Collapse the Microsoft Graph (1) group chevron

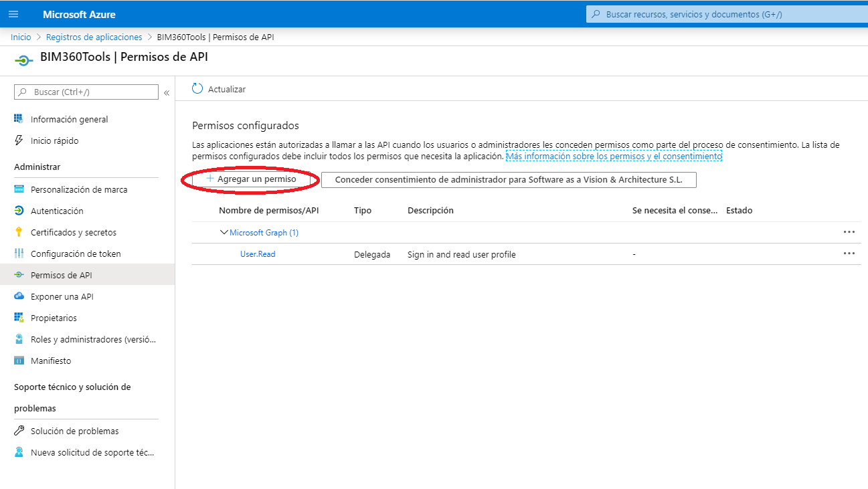tap(224, 232)
